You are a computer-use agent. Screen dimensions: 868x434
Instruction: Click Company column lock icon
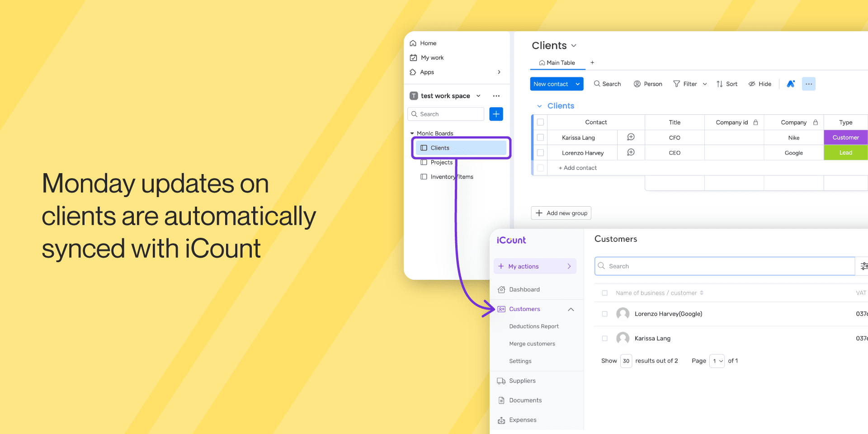pos(816,122)
